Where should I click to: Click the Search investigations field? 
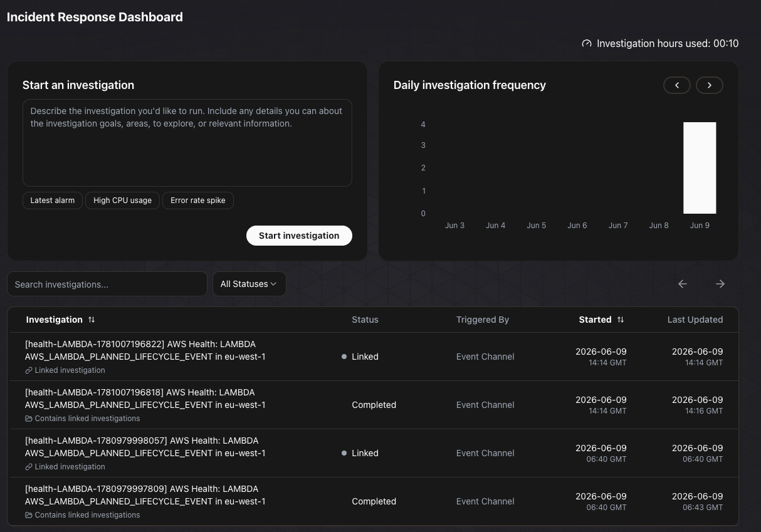(x=107, y=284)
